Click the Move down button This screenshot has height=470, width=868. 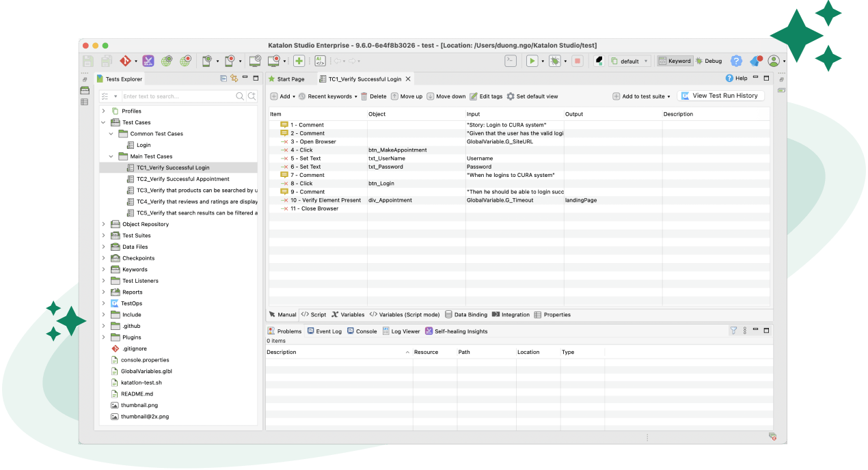(x=446, y=96)
